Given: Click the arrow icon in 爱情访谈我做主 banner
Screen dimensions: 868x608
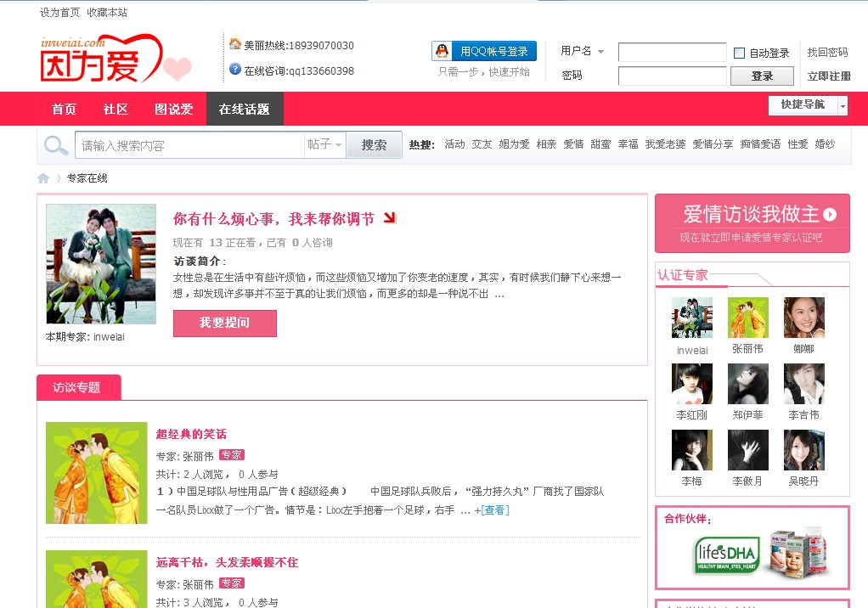Looking at the screenshot, I should point(829,214).
